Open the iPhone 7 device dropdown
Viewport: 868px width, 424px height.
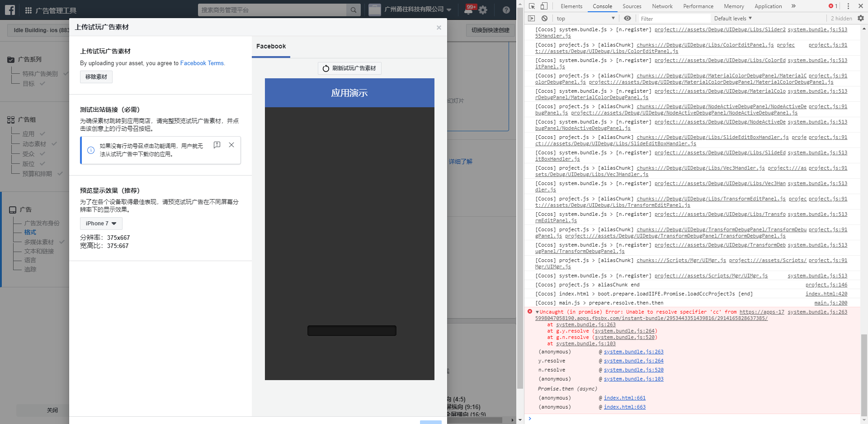pos(101,224)
